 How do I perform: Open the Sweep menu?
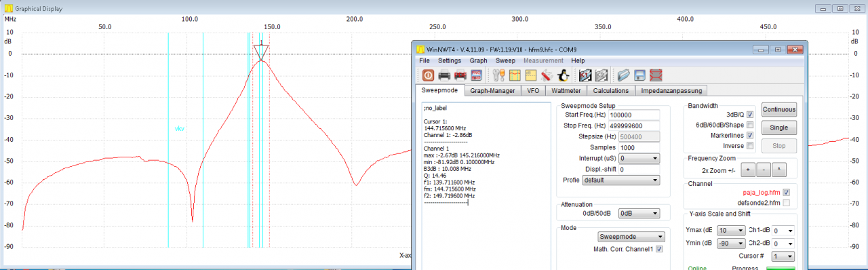[x=506, y=61]
